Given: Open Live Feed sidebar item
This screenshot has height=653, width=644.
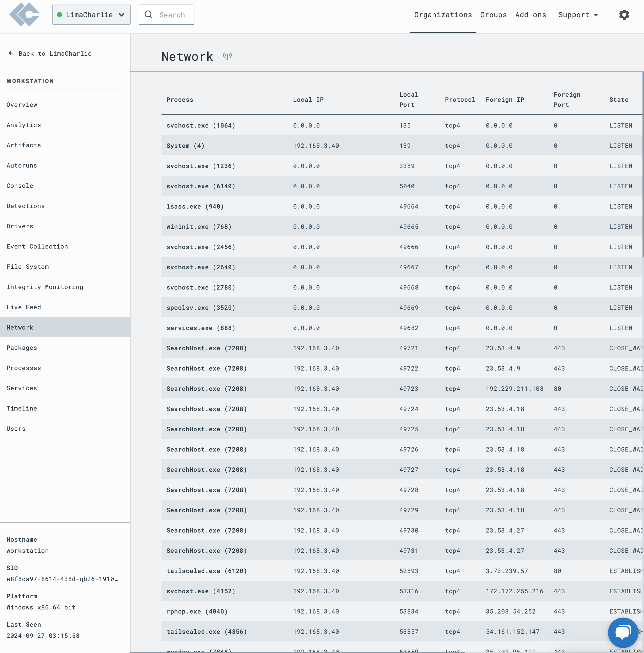Looking at the screenshot, I should [x=65, y=307].
